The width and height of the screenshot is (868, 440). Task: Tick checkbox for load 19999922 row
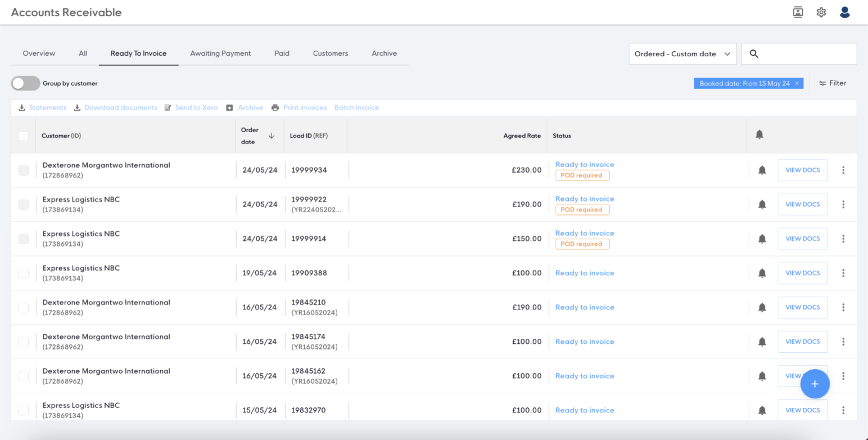click(x=23, y=204)
